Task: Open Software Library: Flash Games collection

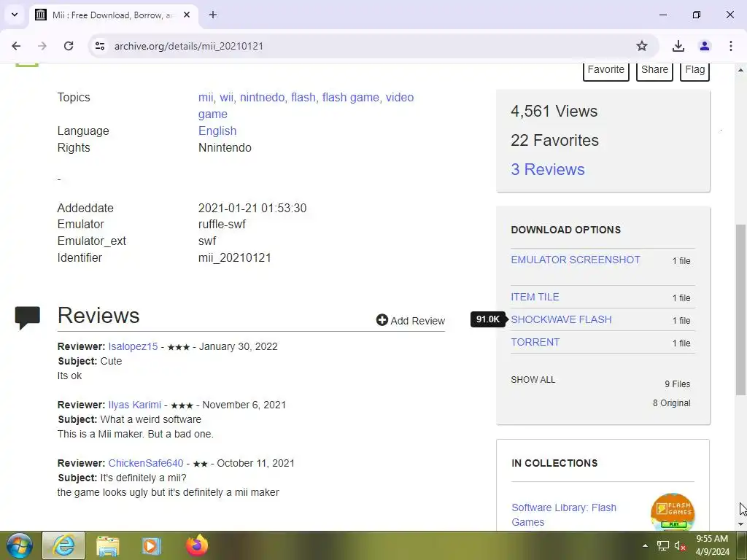Action: pyautogui.click(x=564, y=515)
